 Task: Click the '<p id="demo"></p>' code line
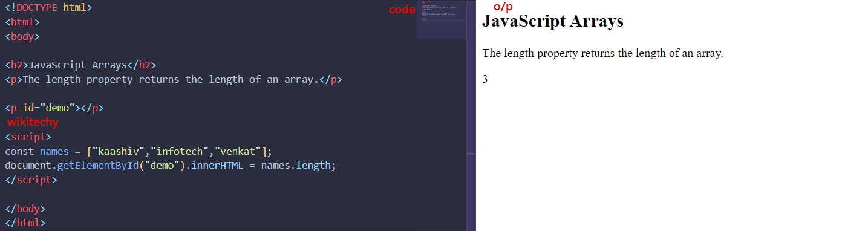click(x=54, y=108)
